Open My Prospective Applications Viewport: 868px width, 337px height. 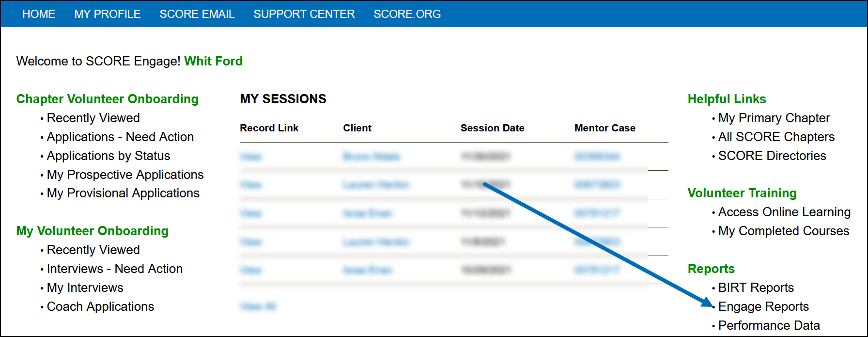(x=125, y=175)
